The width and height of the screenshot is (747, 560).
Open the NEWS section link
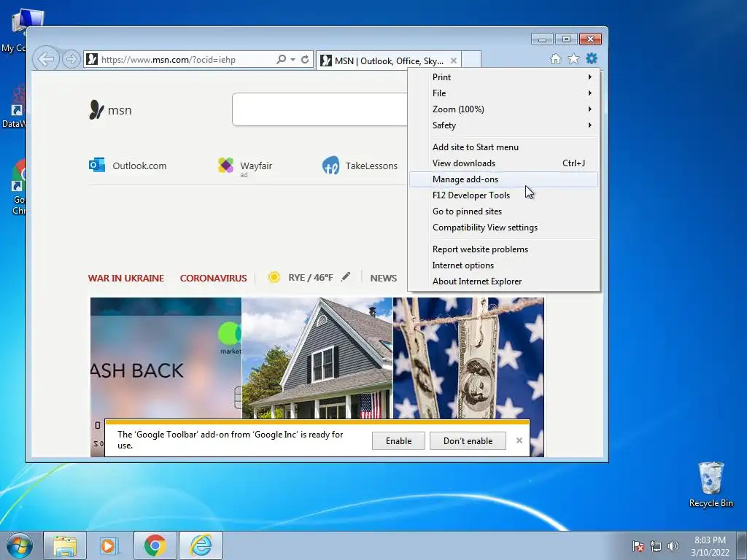[x=384, y=278]
